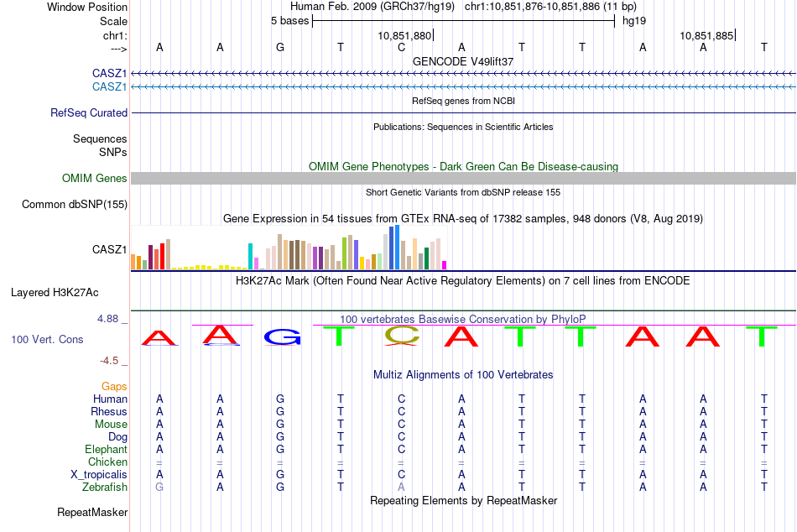Select the light blue CASZ1 transcript label
Viewport: 797px width, 532px height.
pos(109,87)
